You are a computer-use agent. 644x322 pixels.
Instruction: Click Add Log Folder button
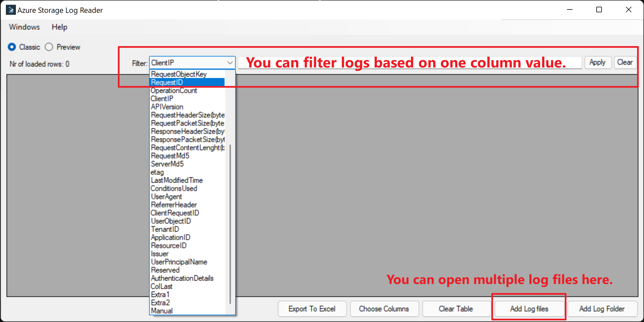pyautogui.click(x=602, y=309)
